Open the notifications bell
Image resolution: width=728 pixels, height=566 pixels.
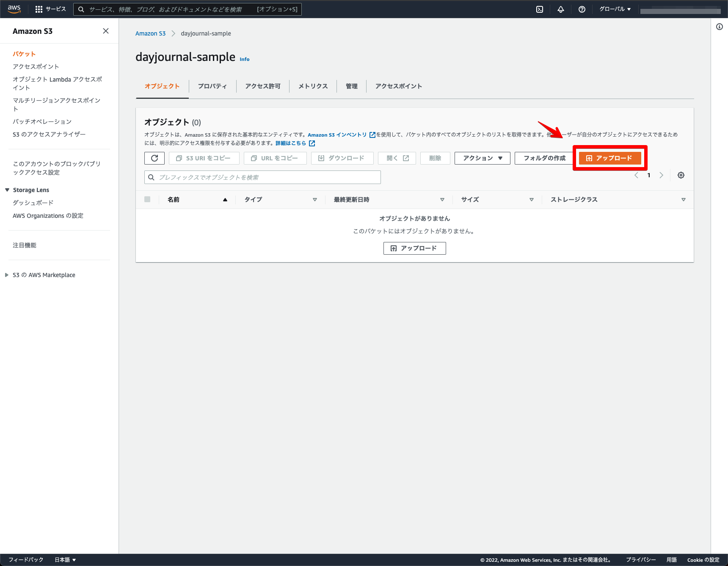click(561, 9)
